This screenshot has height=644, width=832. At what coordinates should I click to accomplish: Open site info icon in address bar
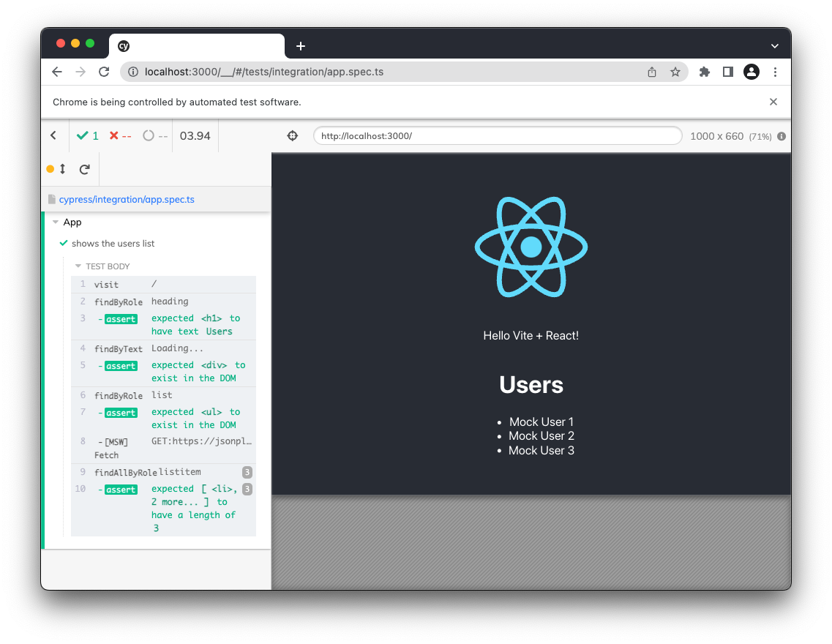click(133, 72)
